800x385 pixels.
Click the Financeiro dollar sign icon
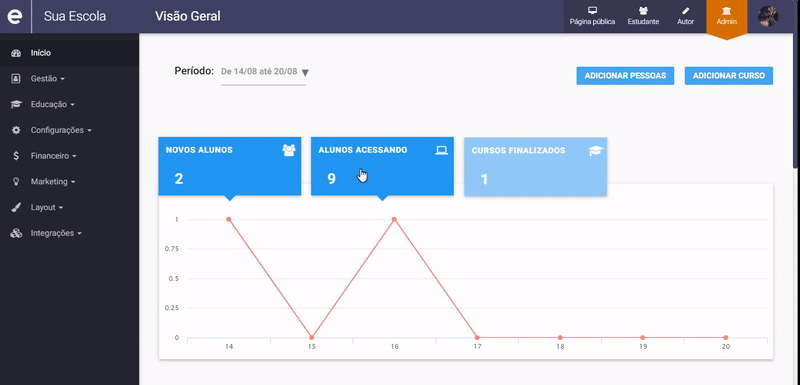pyautogui.click(x=16, y=156)
